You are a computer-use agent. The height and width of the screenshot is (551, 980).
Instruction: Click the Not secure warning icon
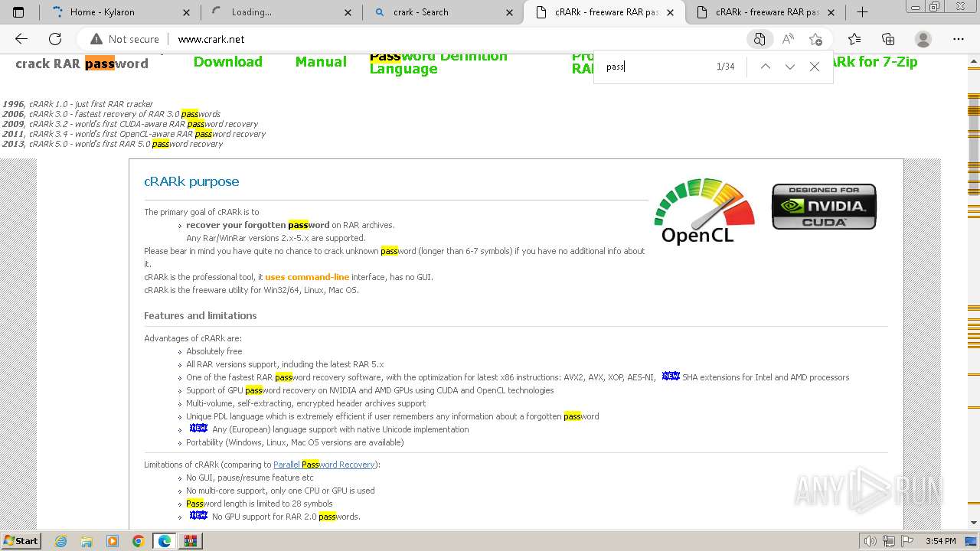point(96,39)
